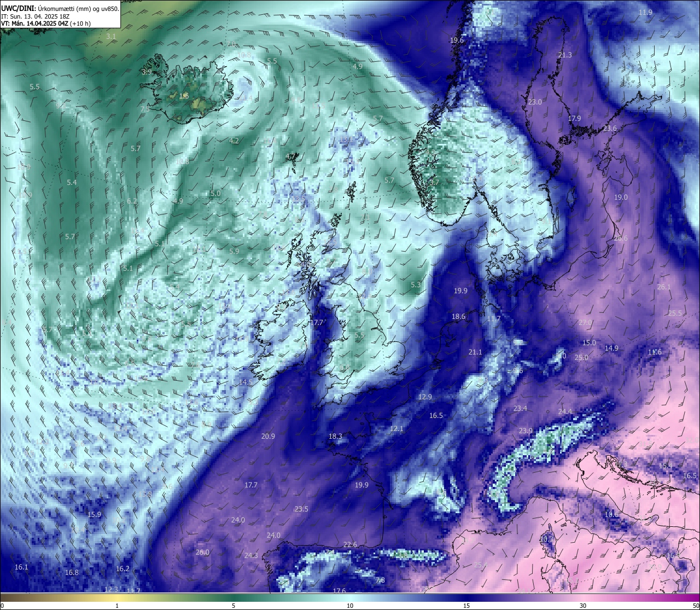This screenshot has height=610, width=700.
Task: Click the 23.6 value near the Gulf of Finland
Action: 610,129
